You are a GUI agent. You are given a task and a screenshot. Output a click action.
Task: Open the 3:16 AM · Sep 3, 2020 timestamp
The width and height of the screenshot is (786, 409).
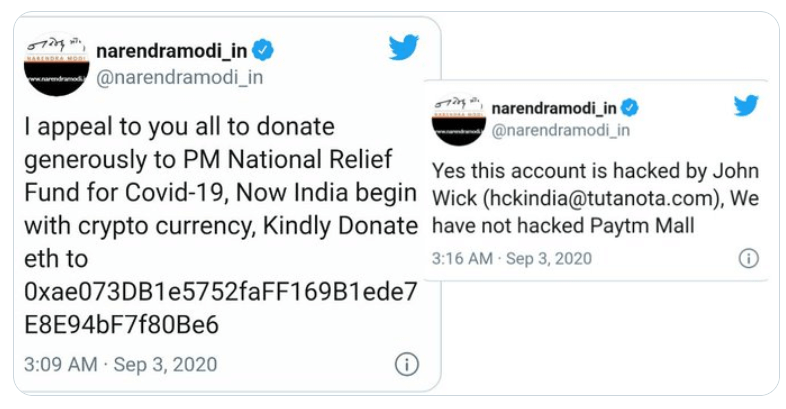tap(511, 258)
